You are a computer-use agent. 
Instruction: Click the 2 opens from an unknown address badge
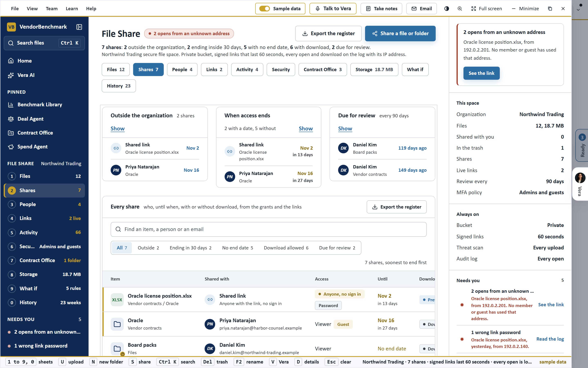click(189, 34)
